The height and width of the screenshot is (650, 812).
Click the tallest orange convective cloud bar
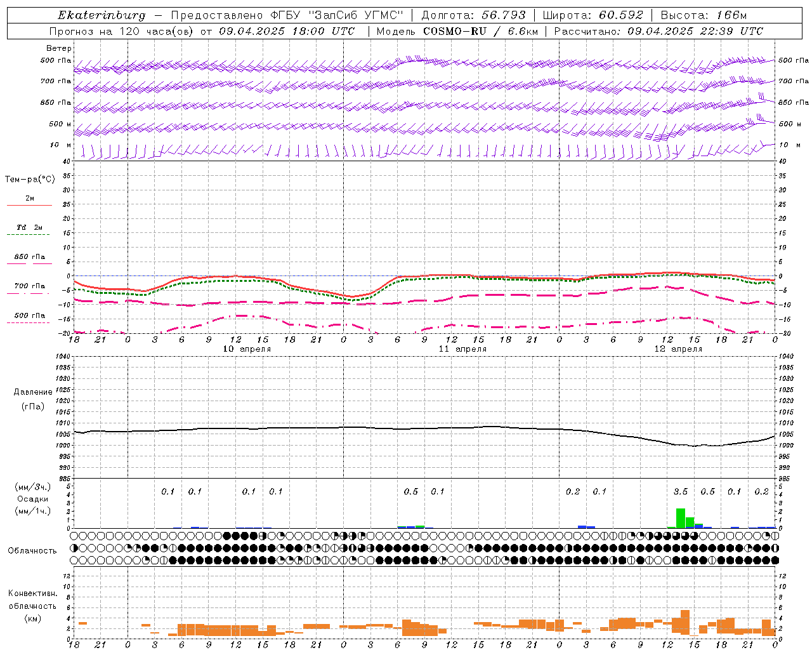(685, 623)
